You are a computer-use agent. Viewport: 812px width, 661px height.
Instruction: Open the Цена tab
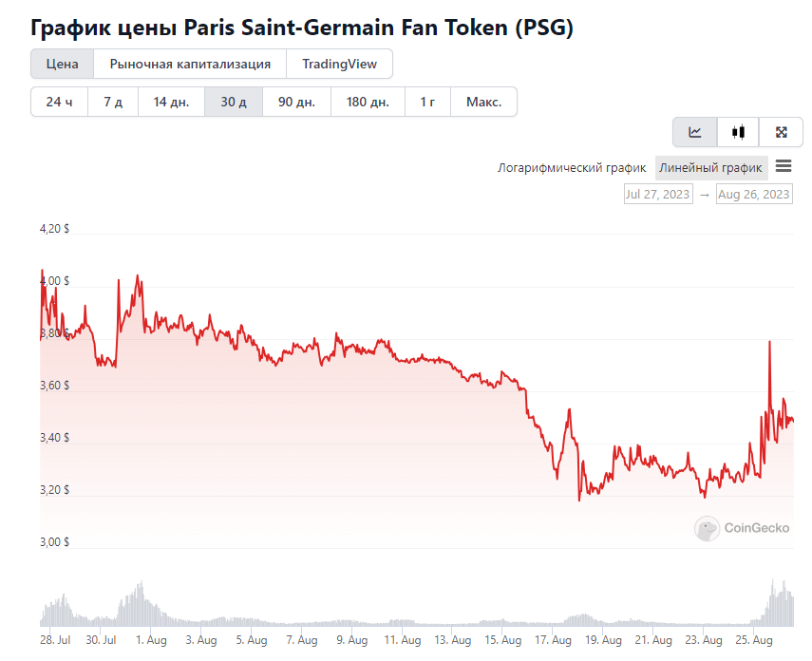pyautogui.click(x=62, y=64)
